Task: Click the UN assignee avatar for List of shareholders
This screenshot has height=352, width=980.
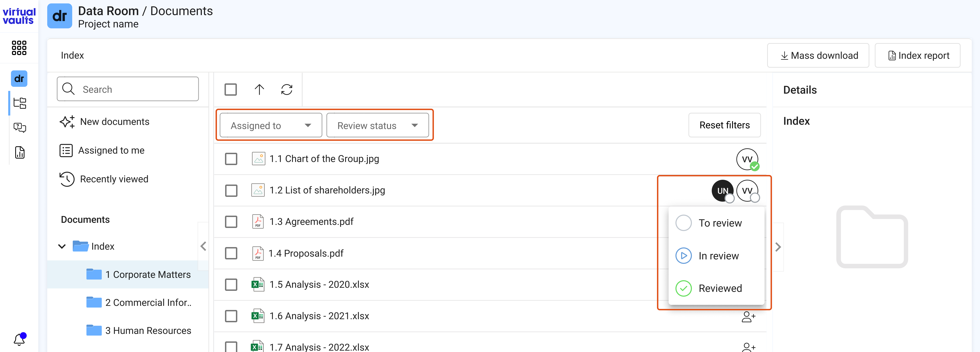Action: [x=723, y=191]
